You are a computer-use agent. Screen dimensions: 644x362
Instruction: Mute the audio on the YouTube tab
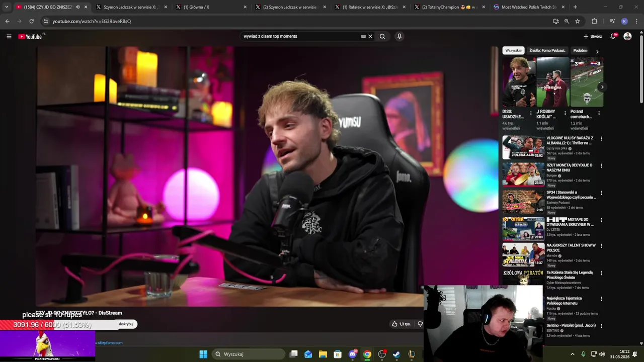tap(77, 7)
